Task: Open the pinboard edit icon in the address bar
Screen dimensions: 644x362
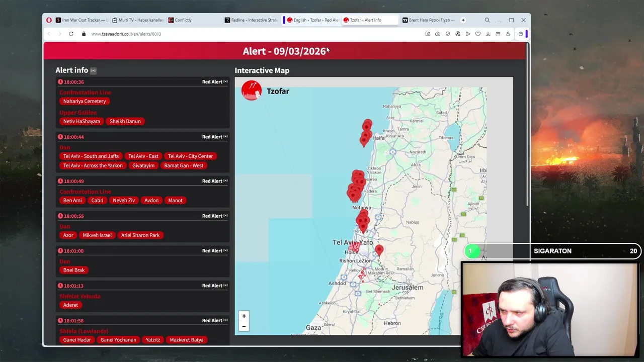Action: click(428, 34)
